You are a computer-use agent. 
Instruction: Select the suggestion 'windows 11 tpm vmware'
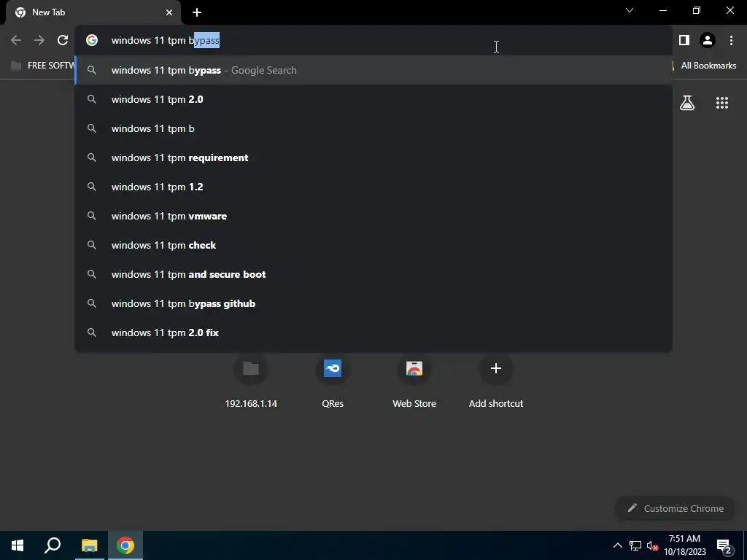point(373,216)
